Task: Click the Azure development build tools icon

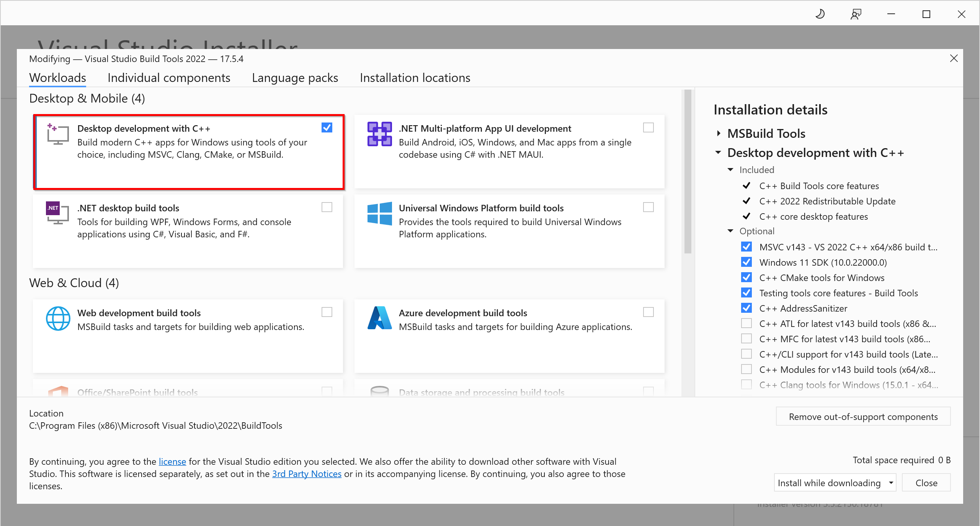Action: (379, 318)
